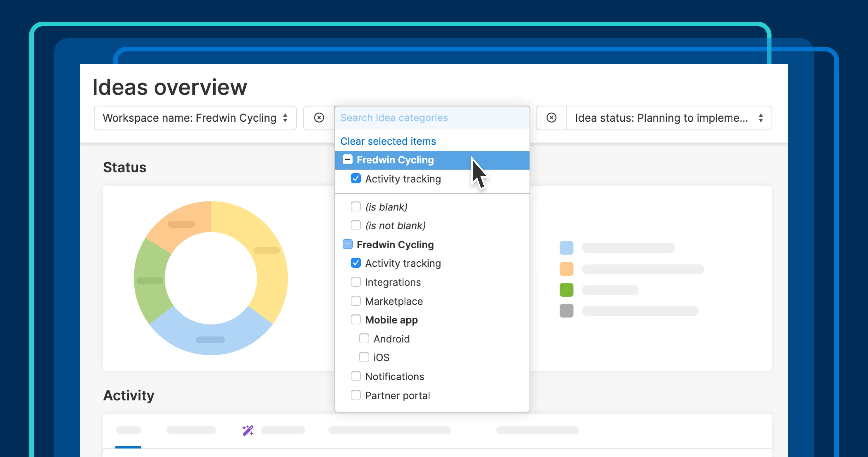Choose the Partner portal list item

click(397, 395)
